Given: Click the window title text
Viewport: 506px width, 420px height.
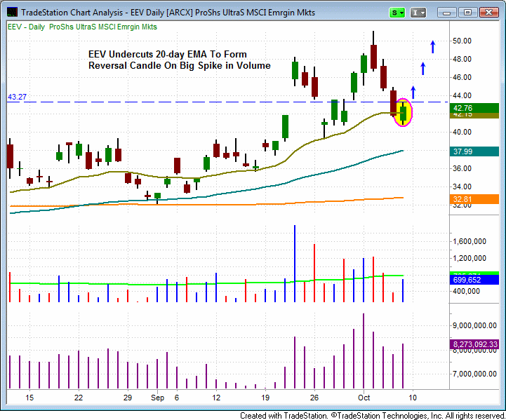Looking at the screenshot, I should click(168, 13).
